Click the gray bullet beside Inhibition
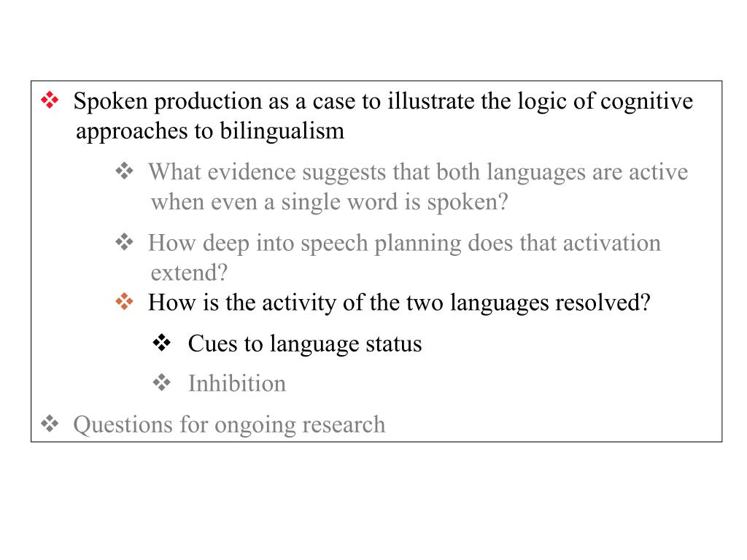The width and height of the screenshot is (747, 560). pos(161,382)
